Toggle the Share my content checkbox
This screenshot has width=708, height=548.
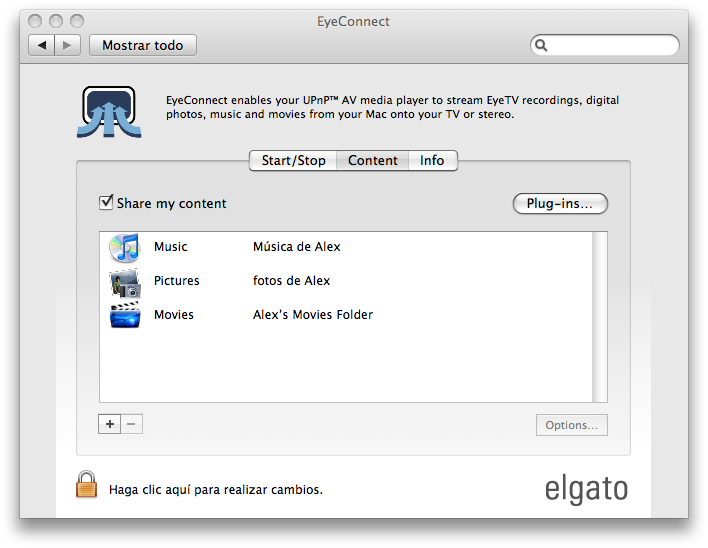tap(106, 202)
